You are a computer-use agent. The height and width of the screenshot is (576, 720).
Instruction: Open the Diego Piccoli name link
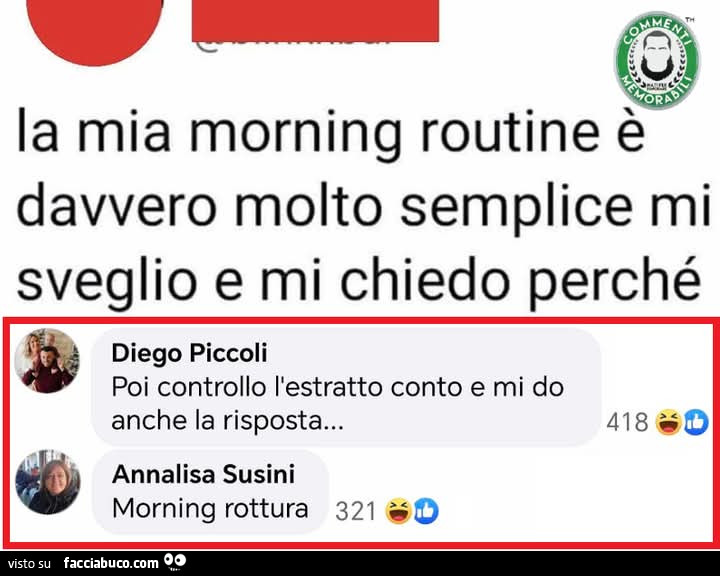pyautogui.click(x=189, y=353)
